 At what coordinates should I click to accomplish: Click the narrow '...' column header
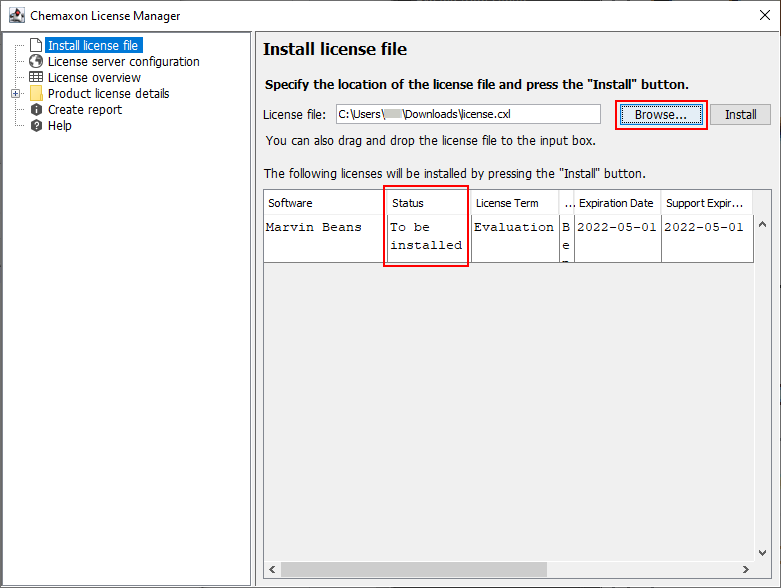click(567, 203)
